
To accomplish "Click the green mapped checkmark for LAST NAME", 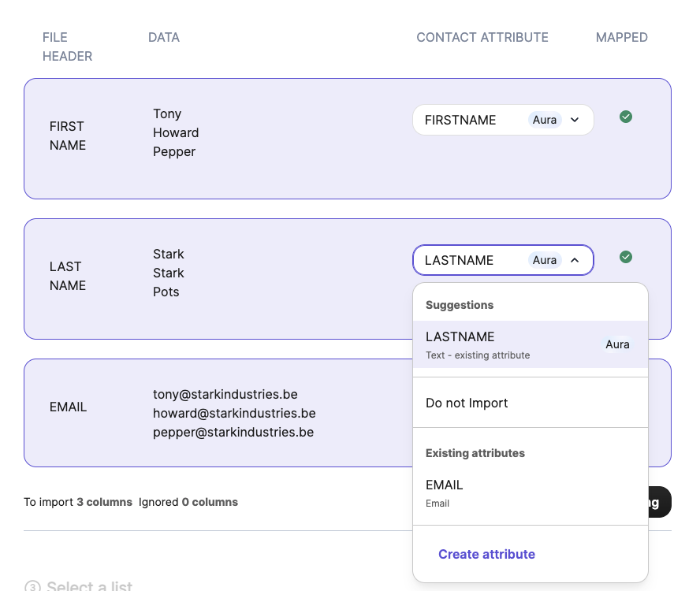I will pyautogui.click(x=625, y=257).
